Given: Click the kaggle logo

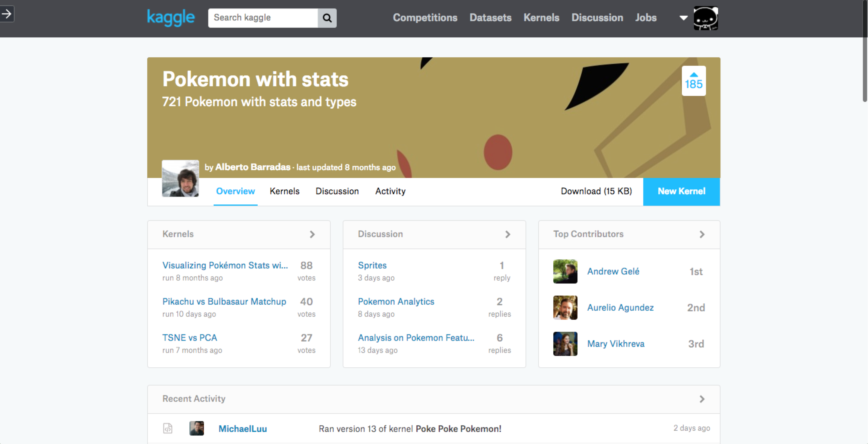Looking at the screenshot, I should [x=170, y=17].
